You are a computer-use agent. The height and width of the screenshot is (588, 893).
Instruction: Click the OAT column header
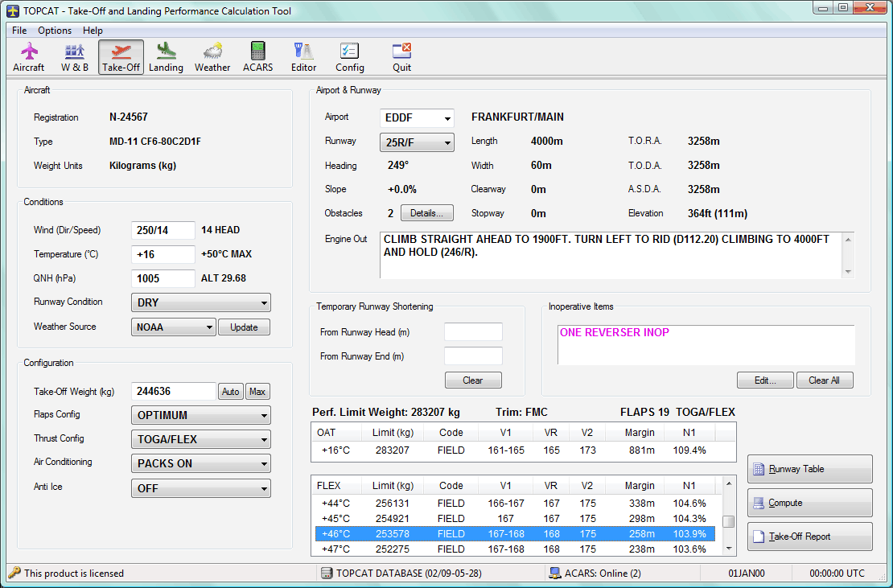click(x=336, y=433)
